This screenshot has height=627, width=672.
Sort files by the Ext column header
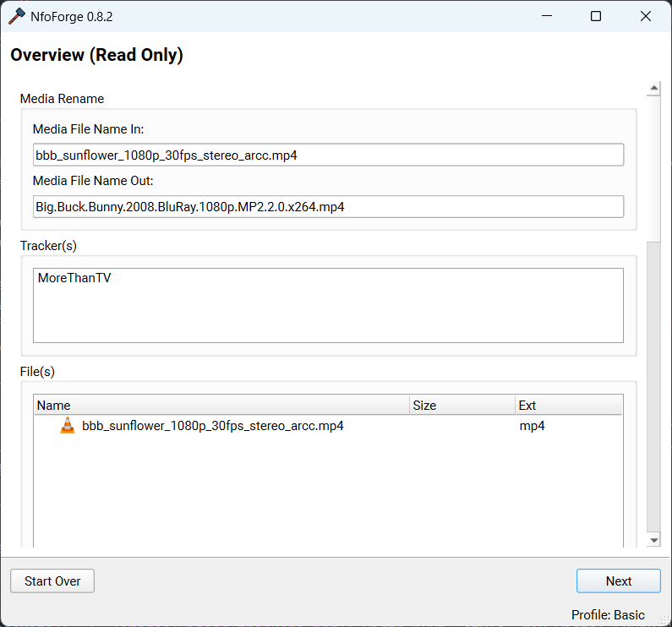[x=569, y=405]
